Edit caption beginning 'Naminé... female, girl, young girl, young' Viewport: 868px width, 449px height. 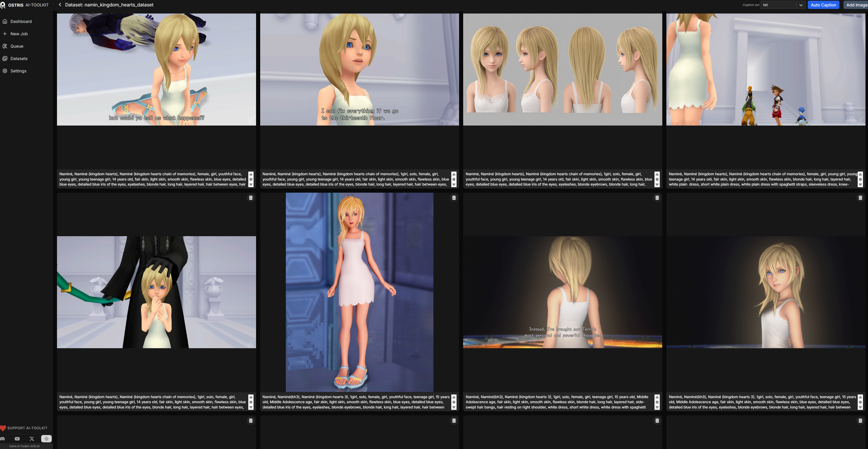[x=762, y=179]
